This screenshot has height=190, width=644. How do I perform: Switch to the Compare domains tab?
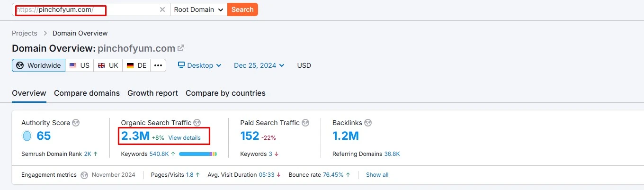pos(87,93)
